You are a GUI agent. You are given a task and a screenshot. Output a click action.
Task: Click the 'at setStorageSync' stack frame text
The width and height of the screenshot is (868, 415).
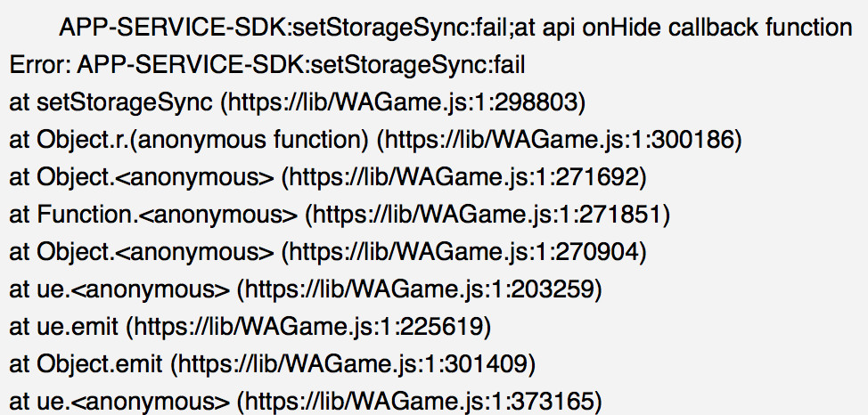click(x=111, y=103)
